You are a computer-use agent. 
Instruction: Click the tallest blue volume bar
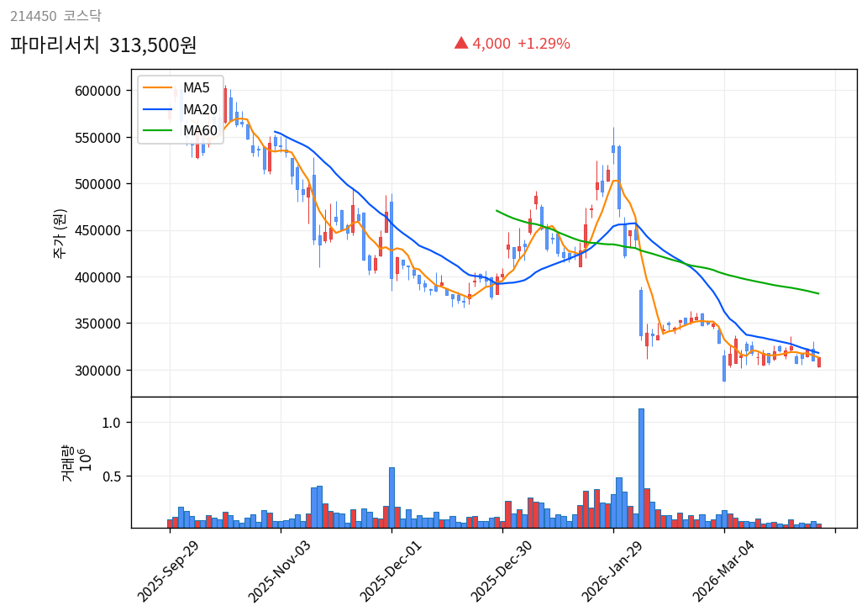click(x=641, y=467)
